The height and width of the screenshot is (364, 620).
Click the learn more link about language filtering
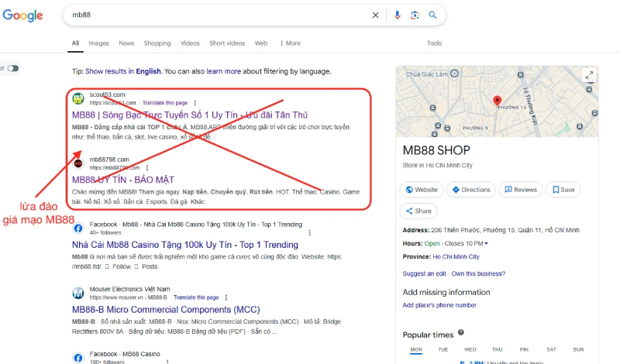(223, 71)
